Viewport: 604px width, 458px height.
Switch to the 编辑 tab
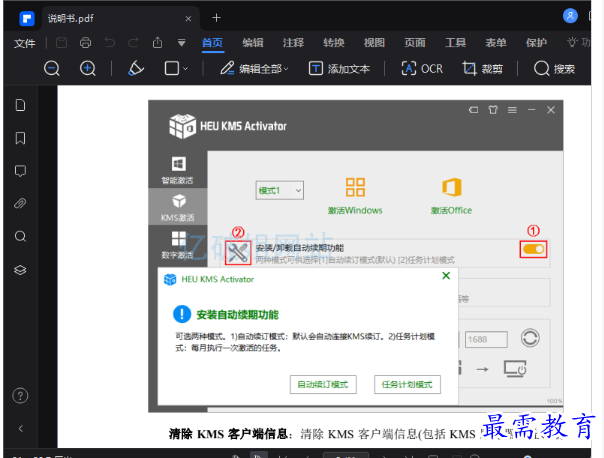pyautogui.click(x=253, y=42)
